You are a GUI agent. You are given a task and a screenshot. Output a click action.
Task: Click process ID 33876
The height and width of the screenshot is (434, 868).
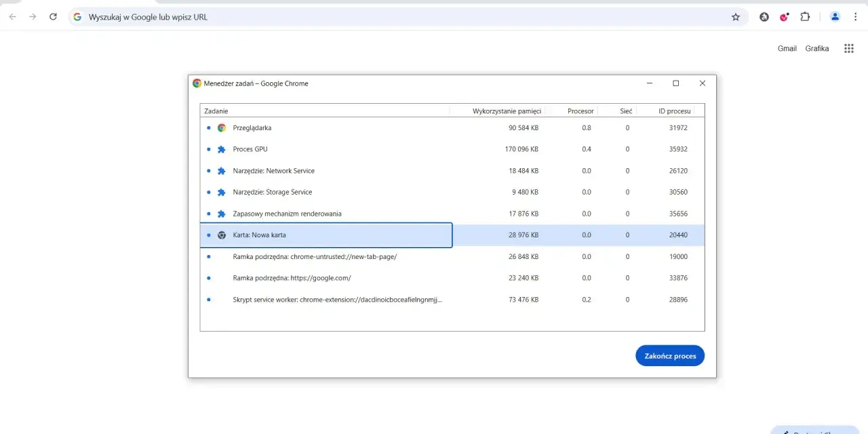tap(678, 278)
